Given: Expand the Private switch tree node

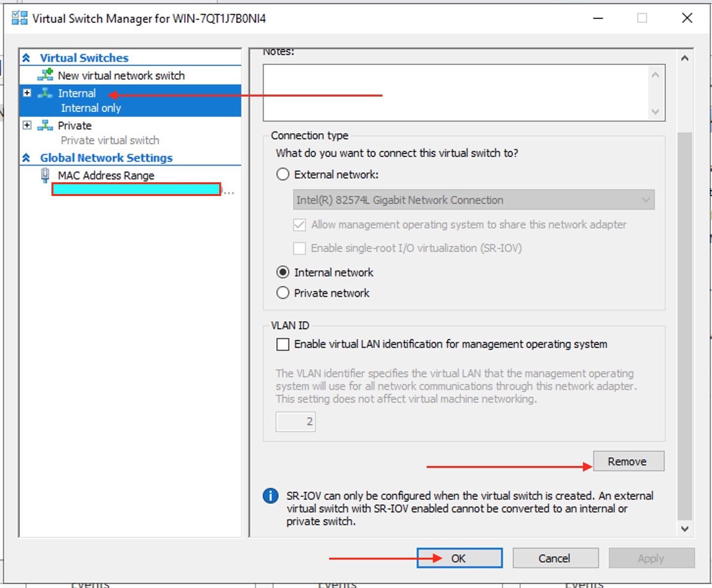Looking at the screenshot, I should coord(27,125).
